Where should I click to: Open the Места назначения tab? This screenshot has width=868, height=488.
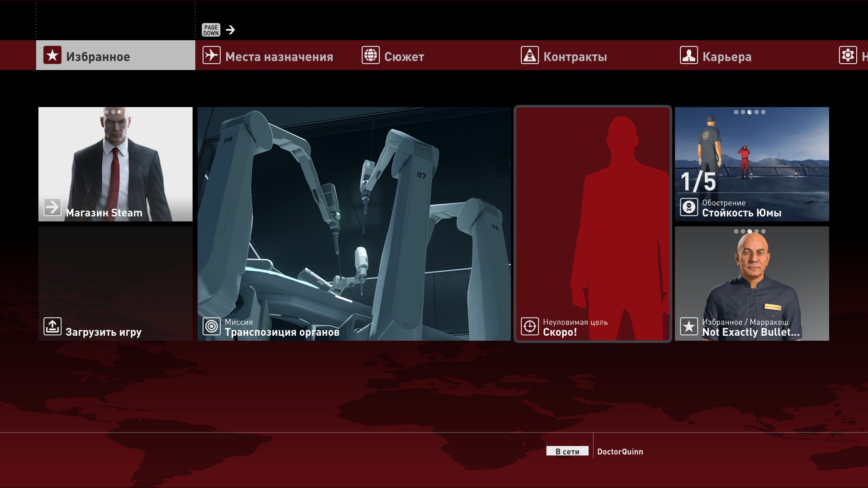click(275, 55)
